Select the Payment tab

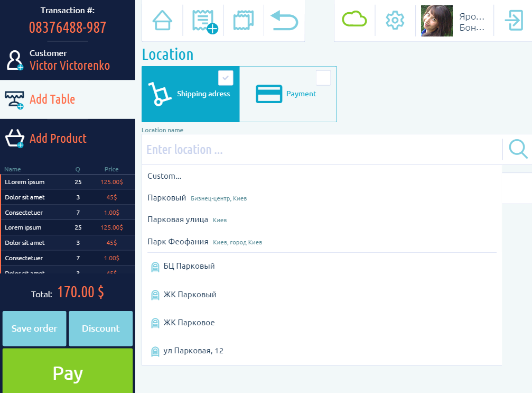click(x=288, y=94)
